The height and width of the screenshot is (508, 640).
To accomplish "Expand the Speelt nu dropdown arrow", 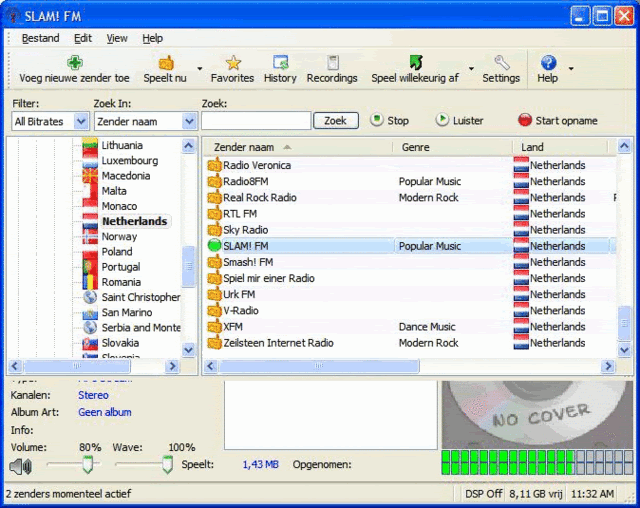I will pyautogui.click(x=200, y=68).
